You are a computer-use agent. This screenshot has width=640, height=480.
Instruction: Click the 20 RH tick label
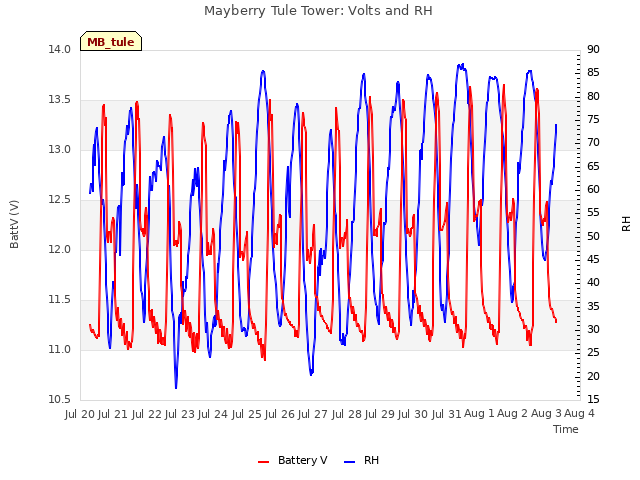[x=593, y=376]
